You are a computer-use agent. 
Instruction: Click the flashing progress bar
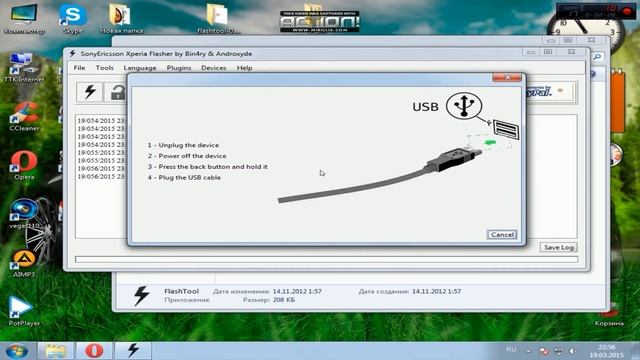pyautogui.click(x=327, y=260)
